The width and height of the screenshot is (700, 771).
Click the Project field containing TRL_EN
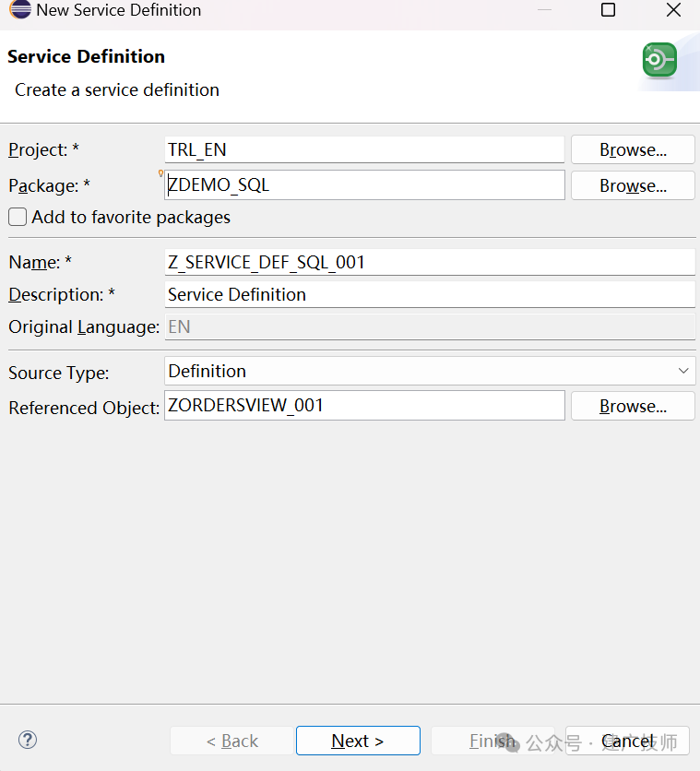point(364,150)
